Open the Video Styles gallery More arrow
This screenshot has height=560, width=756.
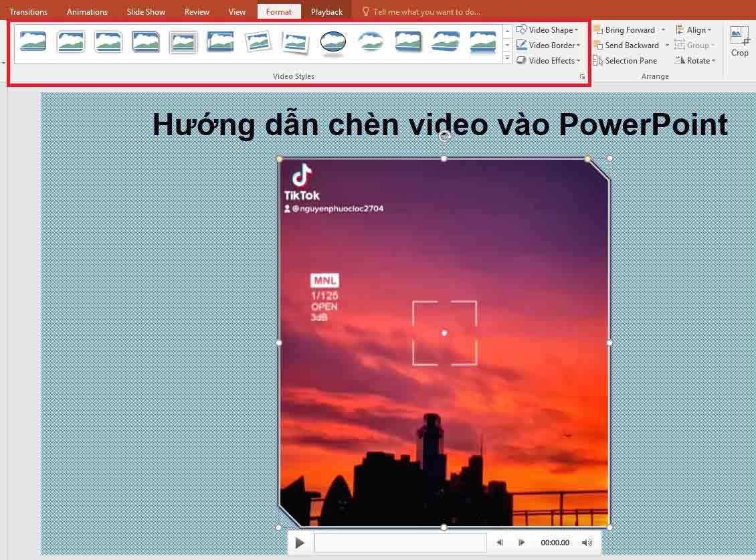507,56
